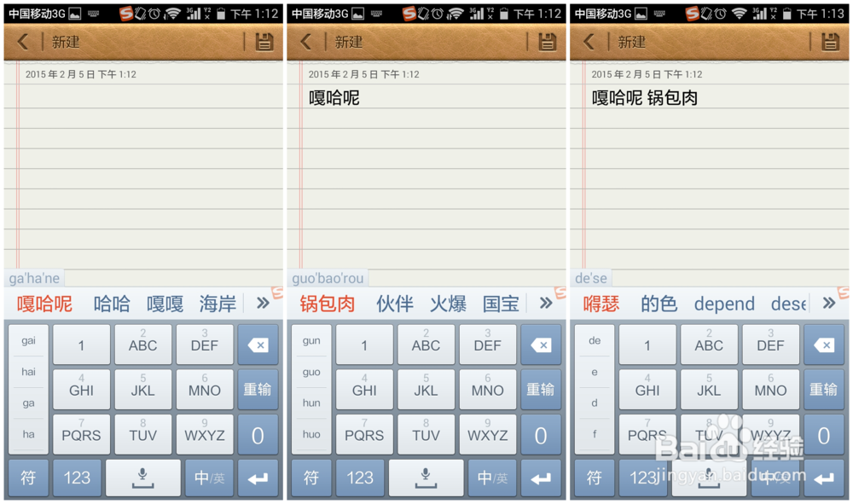Toggle 中/英 Chinese-English input mode
Image resolution: width=853 pixels, height=504 pixels.
pos(208,478)
